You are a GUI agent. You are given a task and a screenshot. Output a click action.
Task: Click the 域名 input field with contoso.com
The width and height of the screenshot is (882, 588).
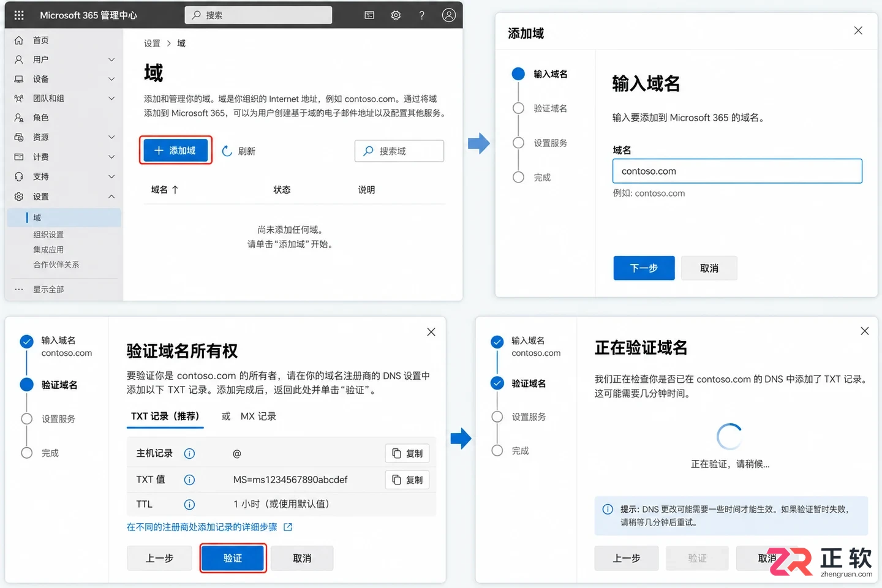coord(737,171)
